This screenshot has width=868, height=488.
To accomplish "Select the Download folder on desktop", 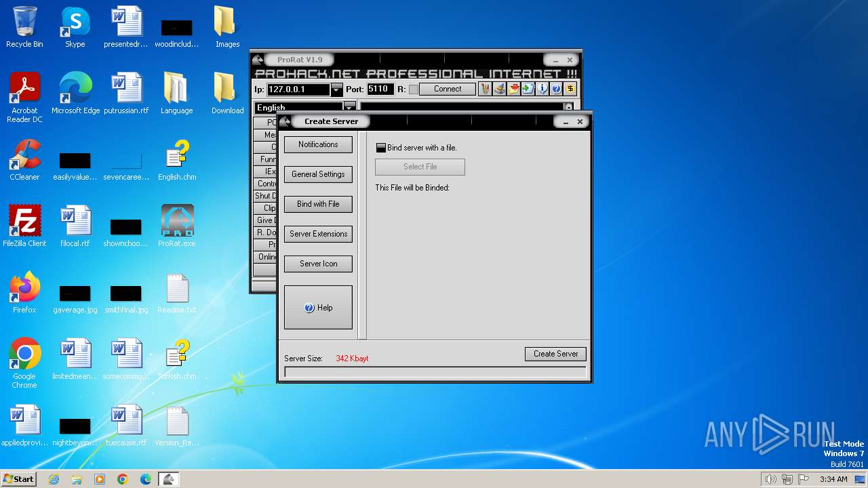I will [228, 94].
